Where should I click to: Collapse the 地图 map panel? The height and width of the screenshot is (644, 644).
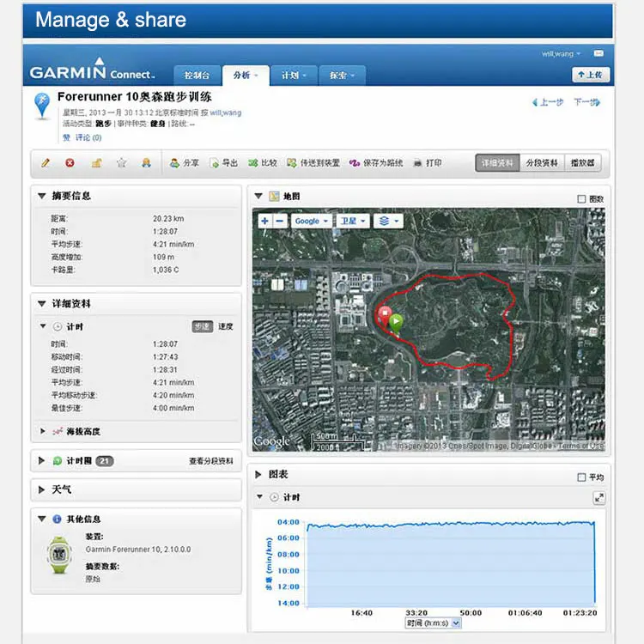click(x=258, y=196)
